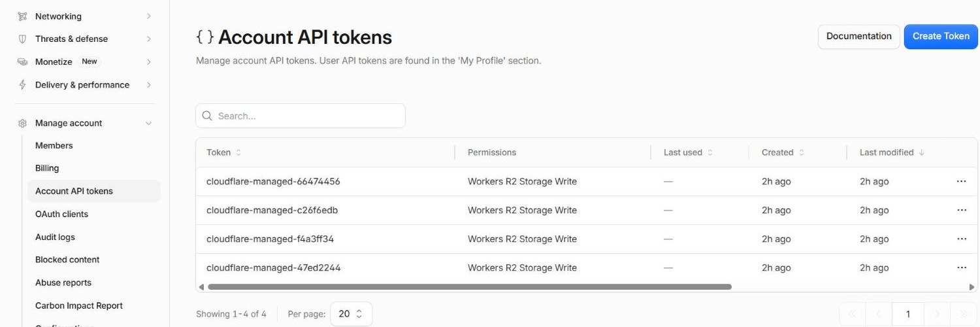Image resolution: width=980 pixels, height=327 pixels.
Task: Collapse the Manage account chevron
Action: click(149, 123)
